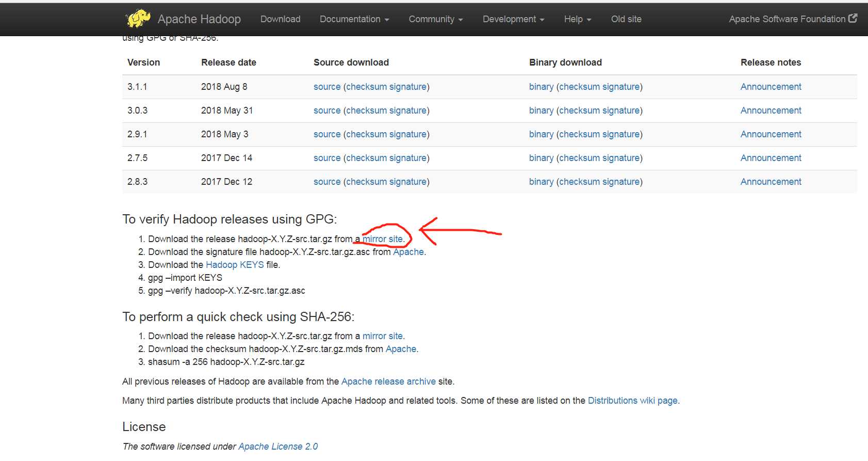Open source signature for version 3.0.3
This screenshot has height=461, width=868.
[x=408, y=110]
